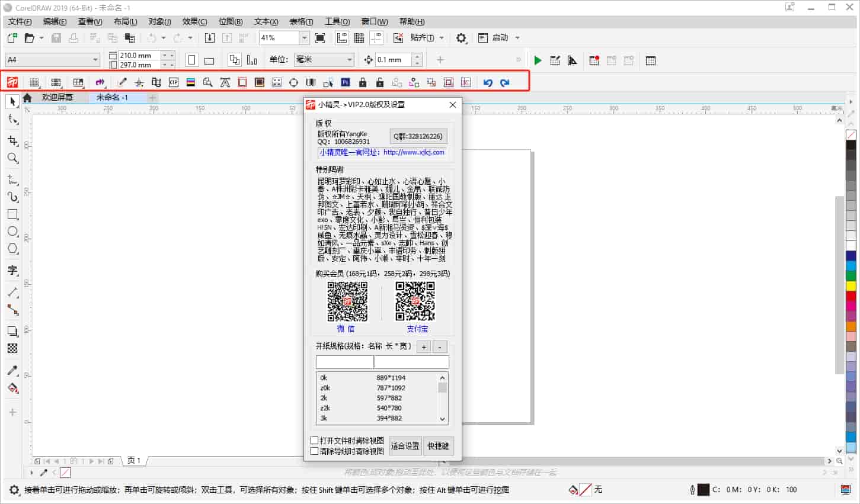
Task: Select the Crop tool
Action: 12,140
